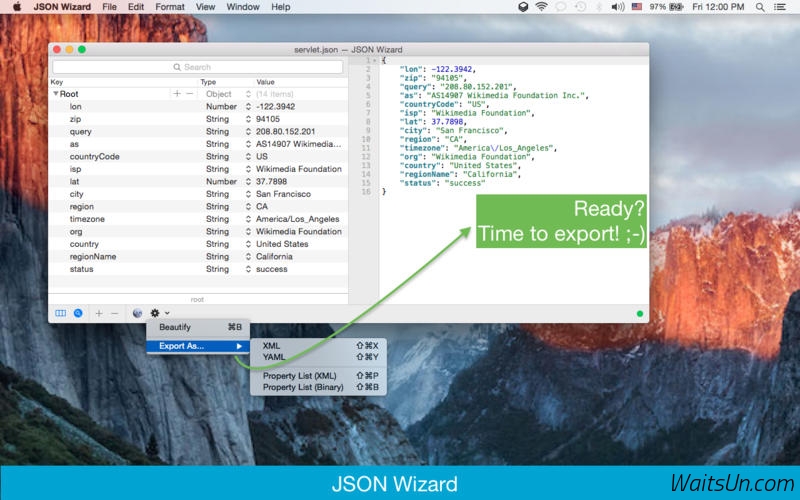Viewport: 800px width, 500px height.
Task: Open the Apple menu
Action: [x=16, y=7]
